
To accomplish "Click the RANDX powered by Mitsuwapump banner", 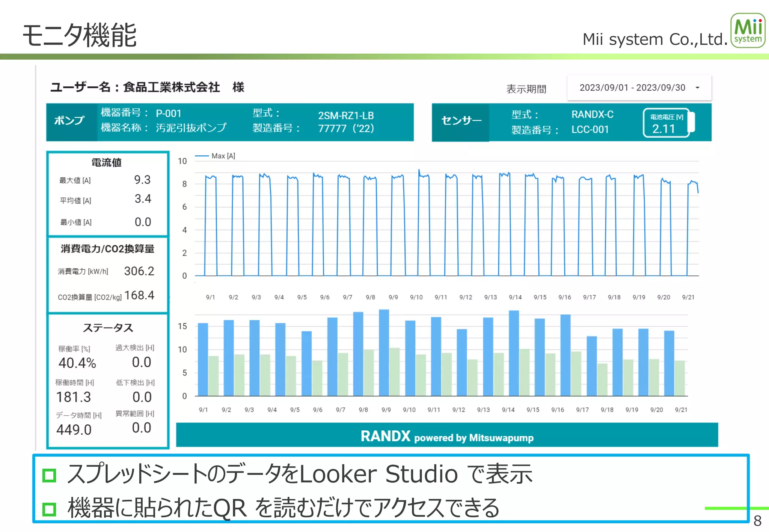I will [x=447, y=435].
